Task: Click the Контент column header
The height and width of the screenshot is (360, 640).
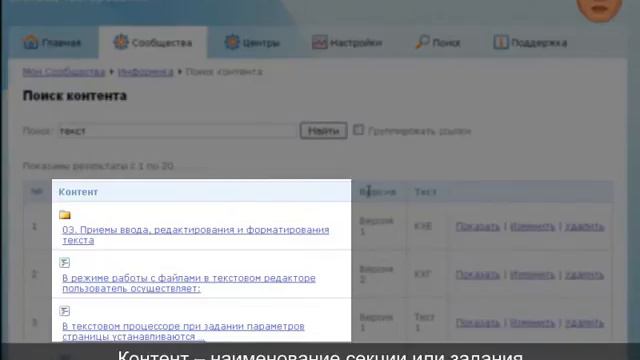Action: (78, 192)
